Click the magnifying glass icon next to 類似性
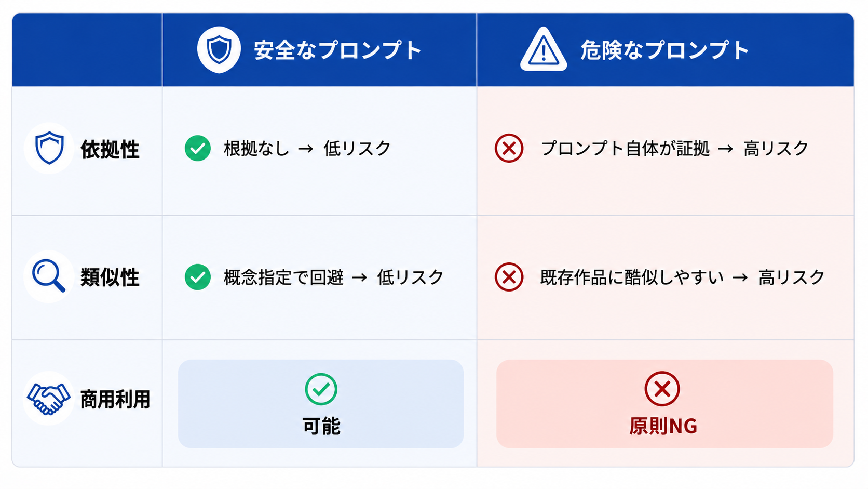The height and width of the screenshot is (489, 868). [x=49, y=276]
